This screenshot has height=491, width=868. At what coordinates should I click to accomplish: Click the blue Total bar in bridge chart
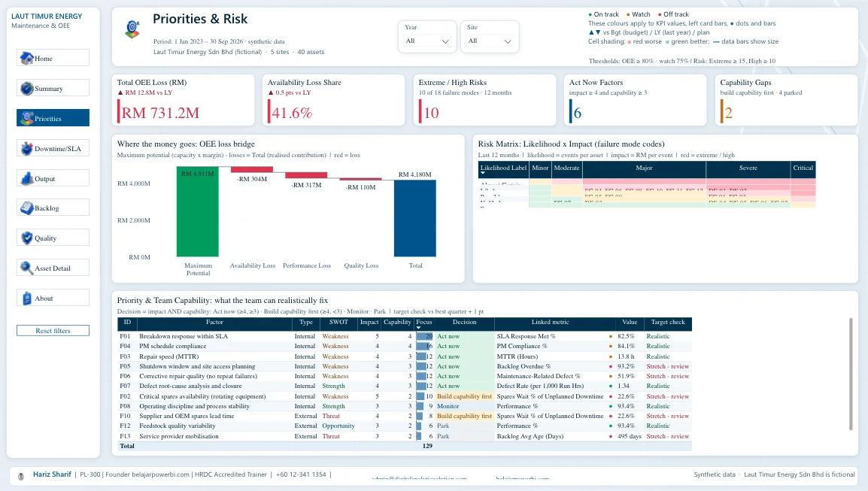pos(415,219)
